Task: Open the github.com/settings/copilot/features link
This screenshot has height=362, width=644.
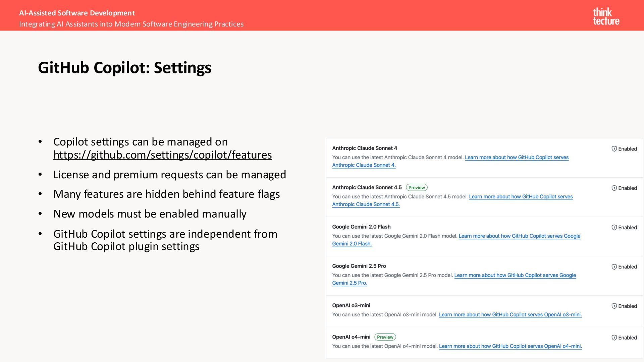Action: pyautogui.click(x=162, y=155)
